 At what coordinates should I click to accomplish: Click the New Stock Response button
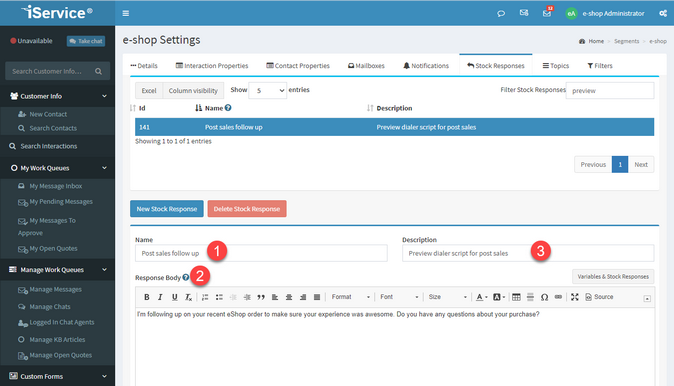(x=167, y=209)
